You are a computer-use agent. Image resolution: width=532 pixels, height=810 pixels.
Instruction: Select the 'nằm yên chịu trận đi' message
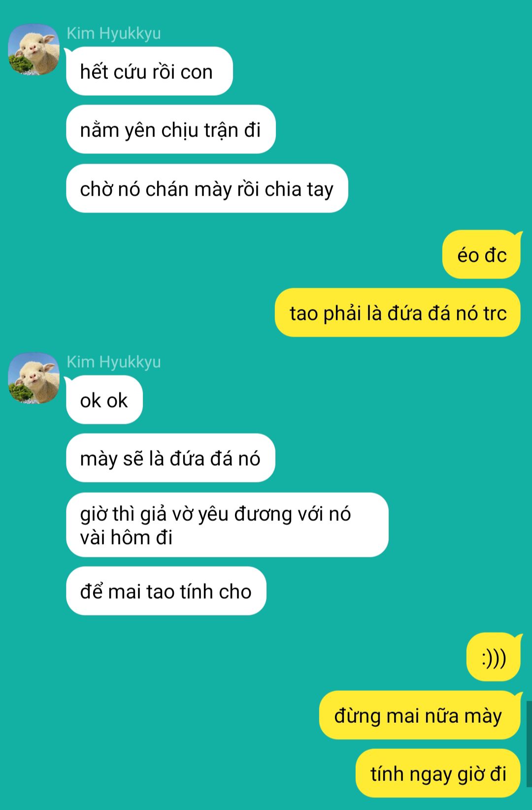click(x=170, y=130)
